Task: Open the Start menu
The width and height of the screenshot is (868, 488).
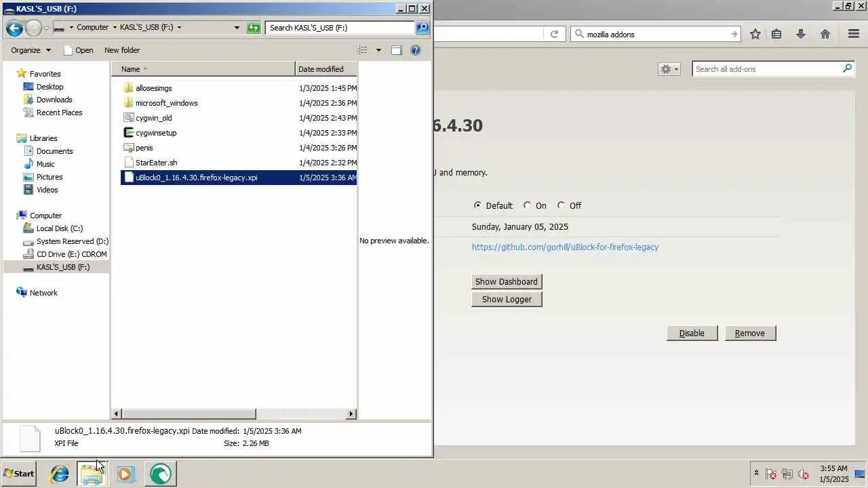Action: [x=19, y=474]
